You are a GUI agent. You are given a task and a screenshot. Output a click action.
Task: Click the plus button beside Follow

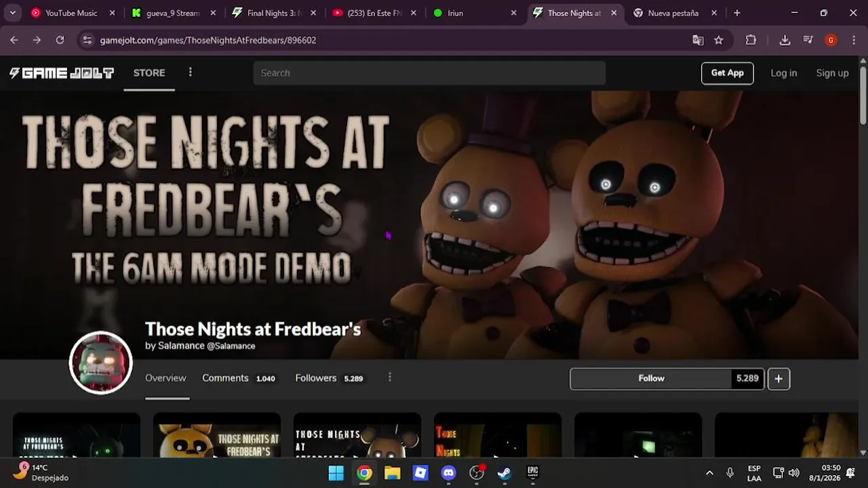pyautogui.click(x=778, y=379)
